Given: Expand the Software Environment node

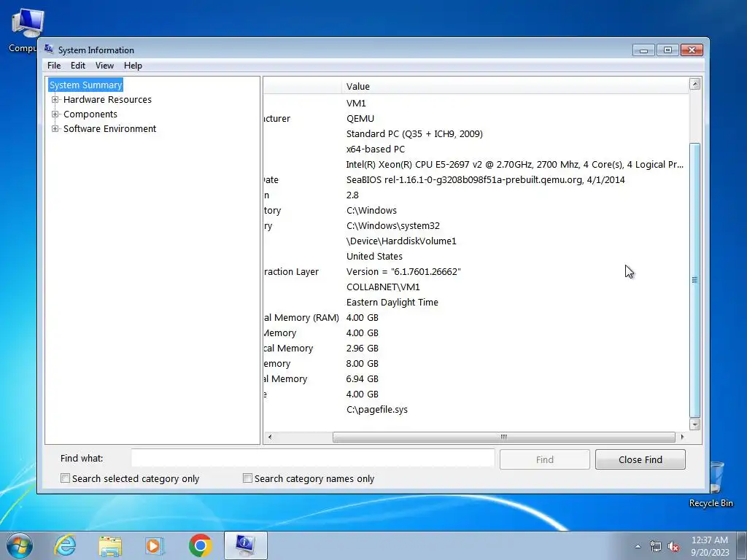Looking at the screenshot, I should click(55, 128).
